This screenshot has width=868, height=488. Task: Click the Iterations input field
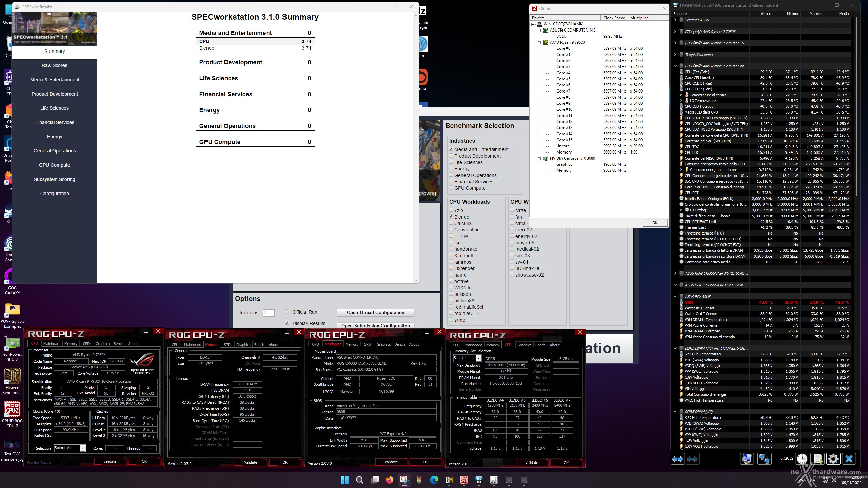(x=269, y=313)
